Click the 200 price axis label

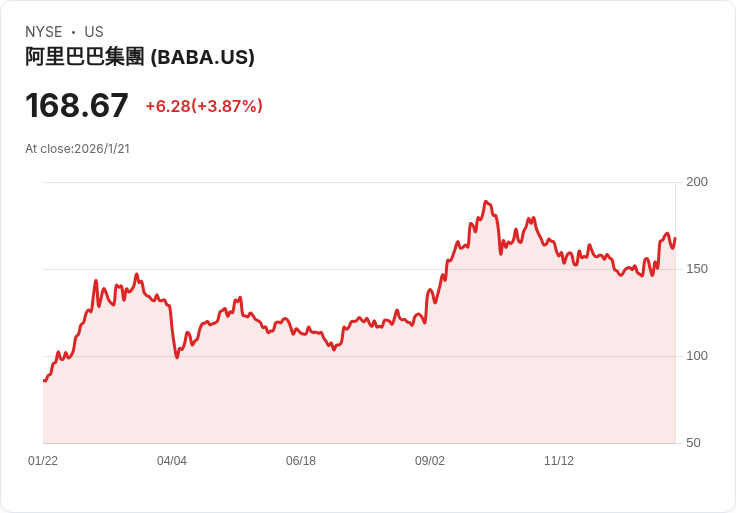[x=697, y=182]
